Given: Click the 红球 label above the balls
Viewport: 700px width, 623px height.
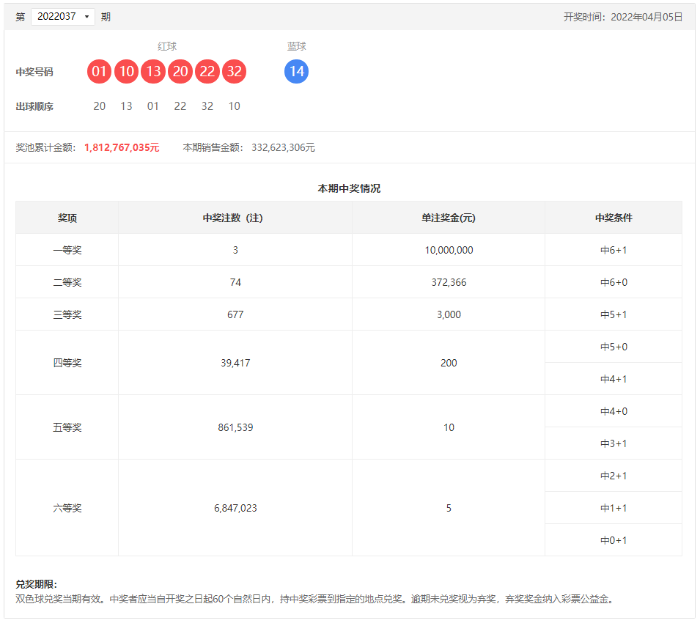Looking at the screenshot, I should (167, 46).
